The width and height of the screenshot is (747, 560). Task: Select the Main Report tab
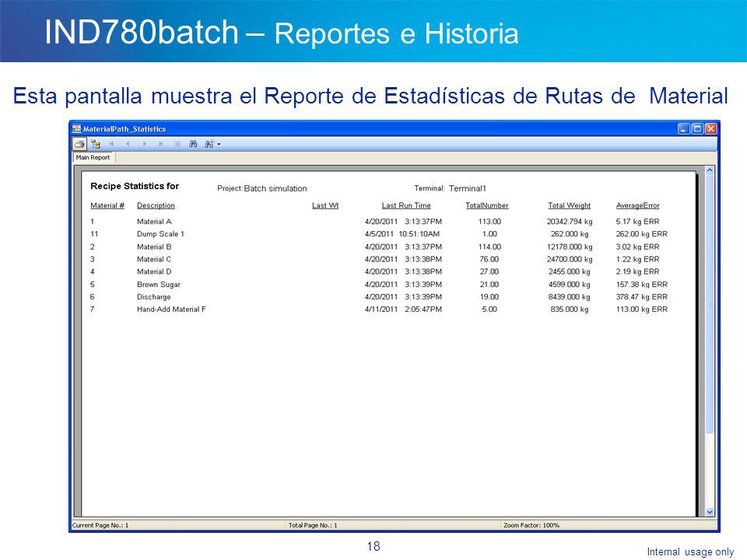click(93, 158)
